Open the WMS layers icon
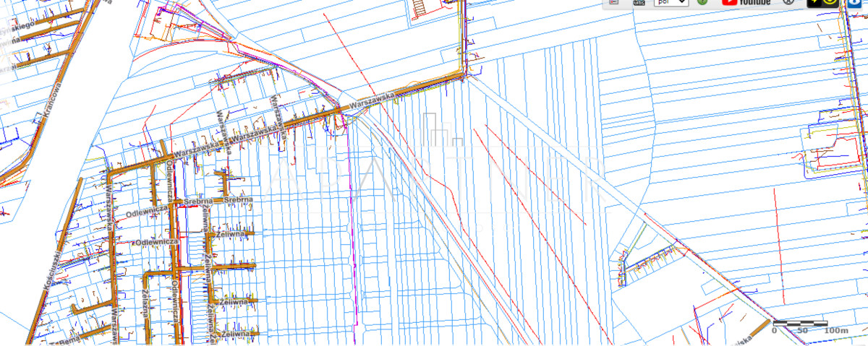The width and height of the screenshot is (868, 346). (639, 2)
